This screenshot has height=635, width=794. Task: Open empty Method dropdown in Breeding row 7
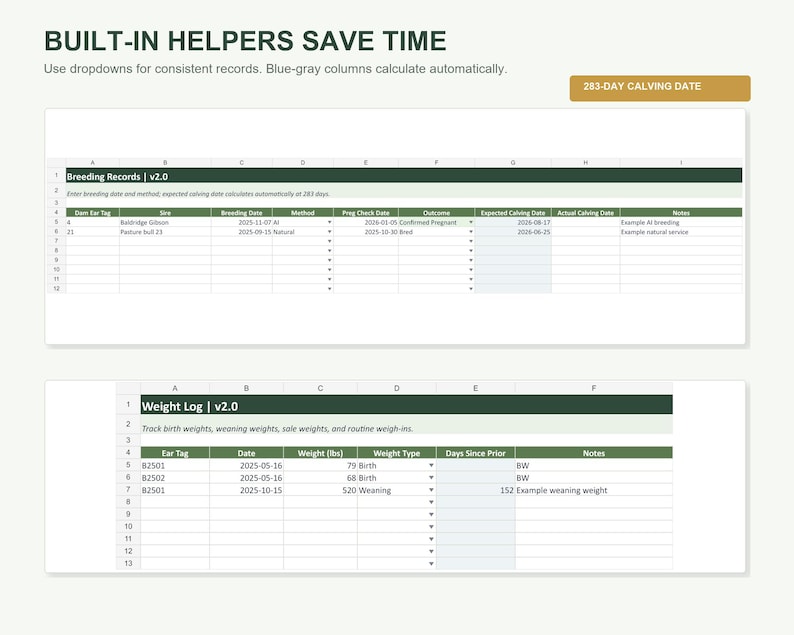[x=329, y=241]
